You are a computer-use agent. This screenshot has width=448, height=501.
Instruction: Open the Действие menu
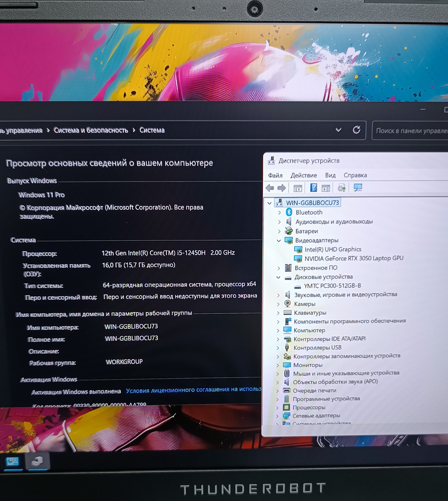click(304, 175)
